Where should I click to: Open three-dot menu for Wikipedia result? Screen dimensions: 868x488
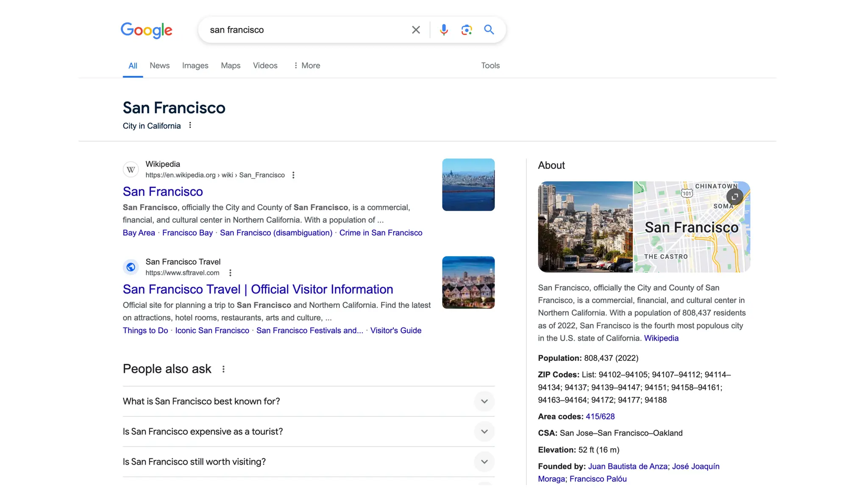point(293,175)
